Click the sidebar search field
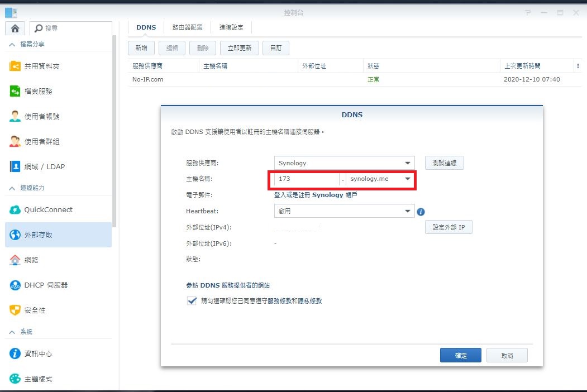The image size is (587, 392). coord(71,28)
